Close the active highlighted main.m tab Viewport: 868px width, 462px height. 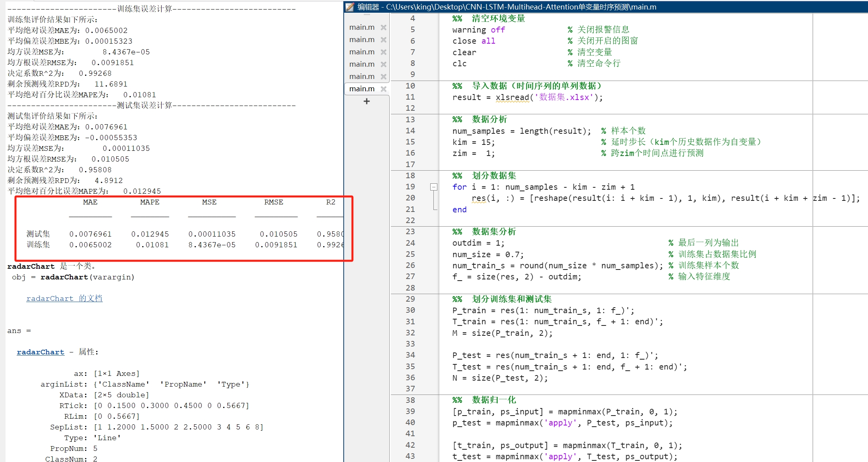pos(383,89)
